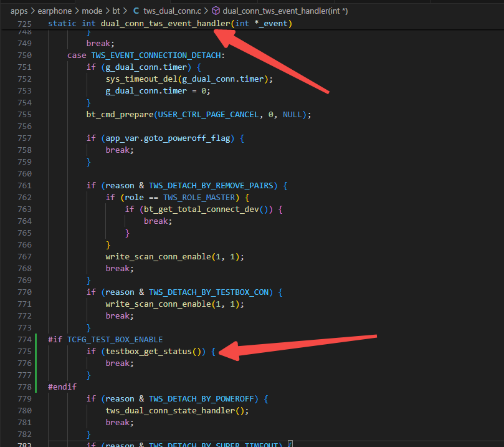Viewport: 504px width, 447px height.
Task: Open the 'earphone' breadcrumb folder
Action: [55, 11]
